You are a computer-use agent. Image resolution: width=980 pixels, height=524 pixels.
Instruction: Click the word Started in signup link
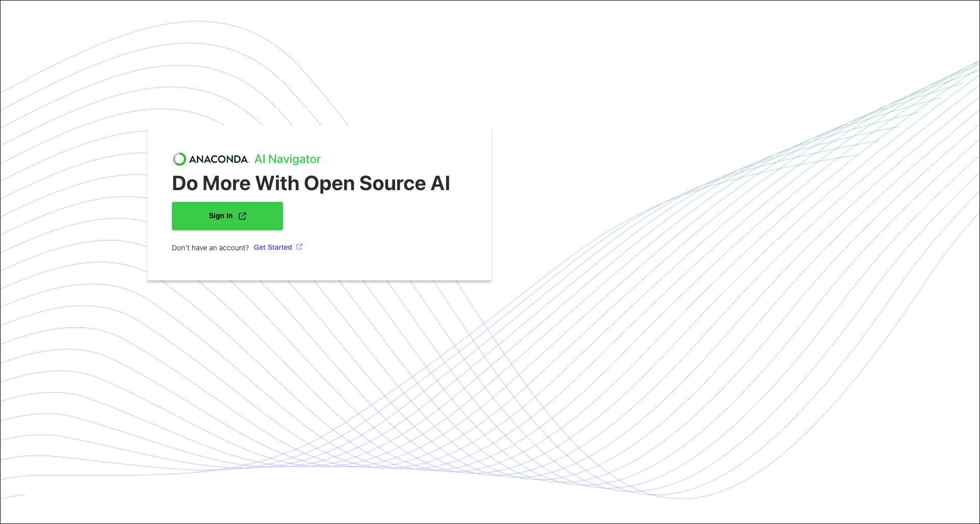click(280, 247)
